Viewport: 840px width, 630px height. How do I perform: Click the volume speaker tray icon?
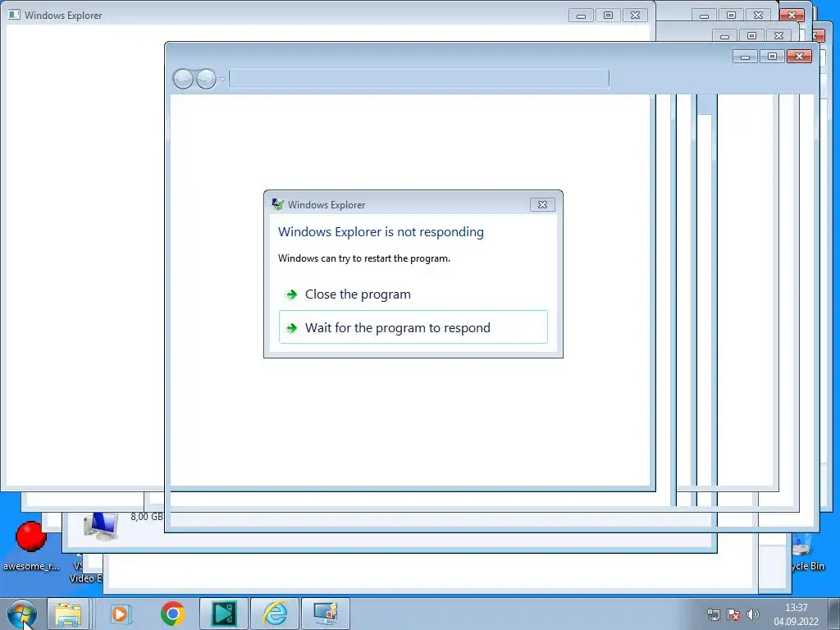point(753,614)
